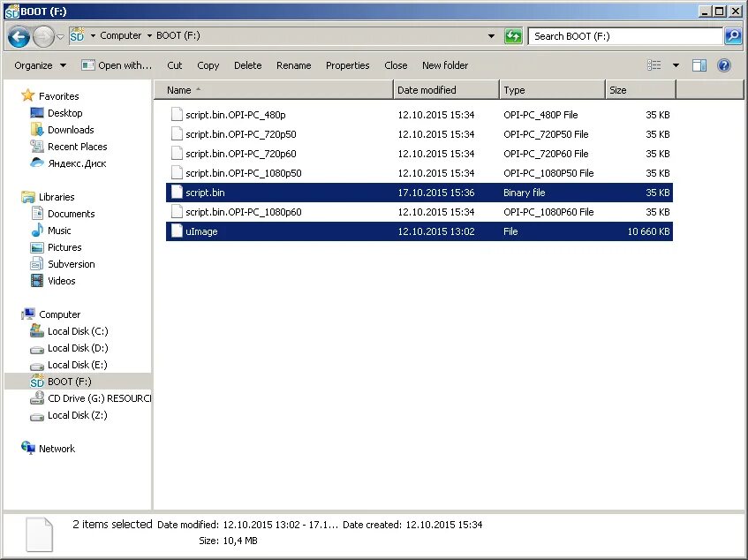748x560 pixels.
Task: Click file thumbnail in details pane
Action: tap(39, 534)
